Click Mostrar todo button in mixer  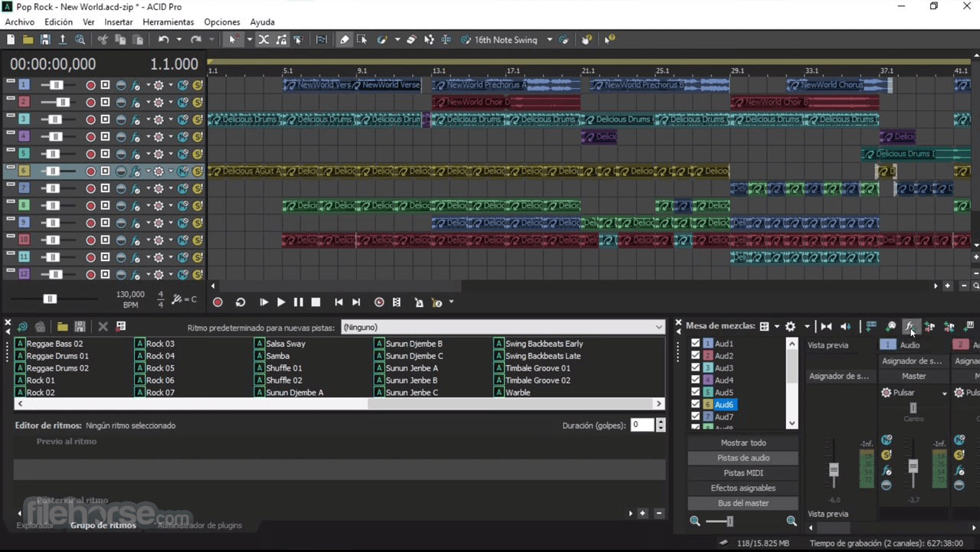pos(743,443)
